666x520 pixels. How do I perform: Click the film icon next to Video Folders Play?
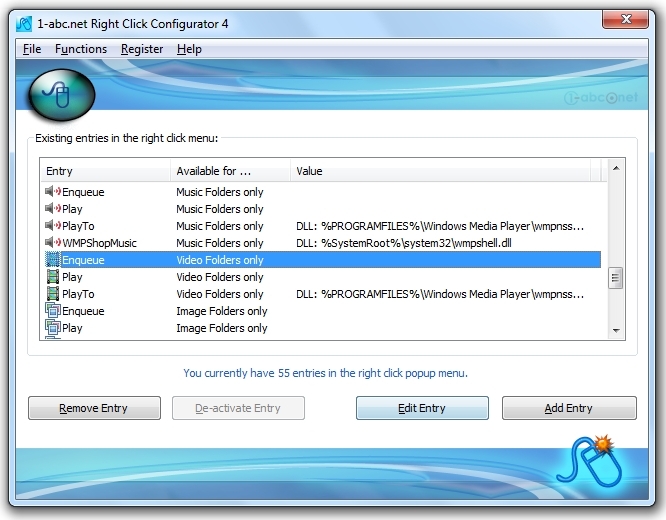coord(53,277)
